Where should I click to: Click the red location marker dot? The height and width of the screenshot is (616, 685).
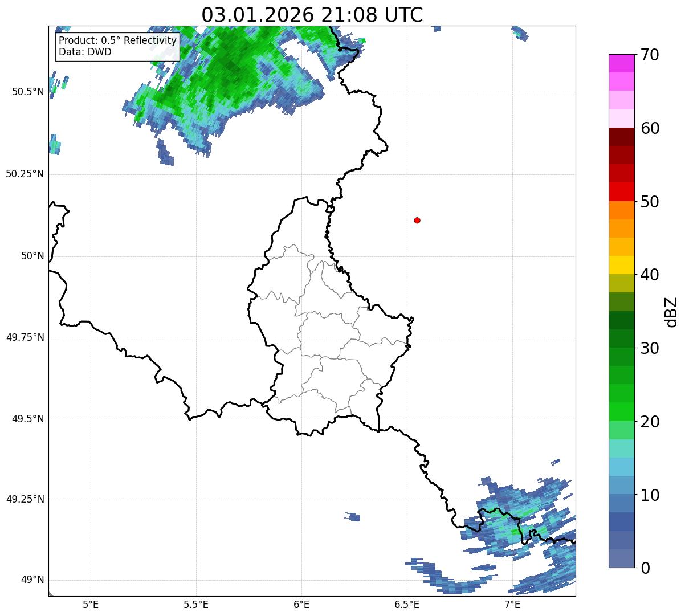[417, 220]
